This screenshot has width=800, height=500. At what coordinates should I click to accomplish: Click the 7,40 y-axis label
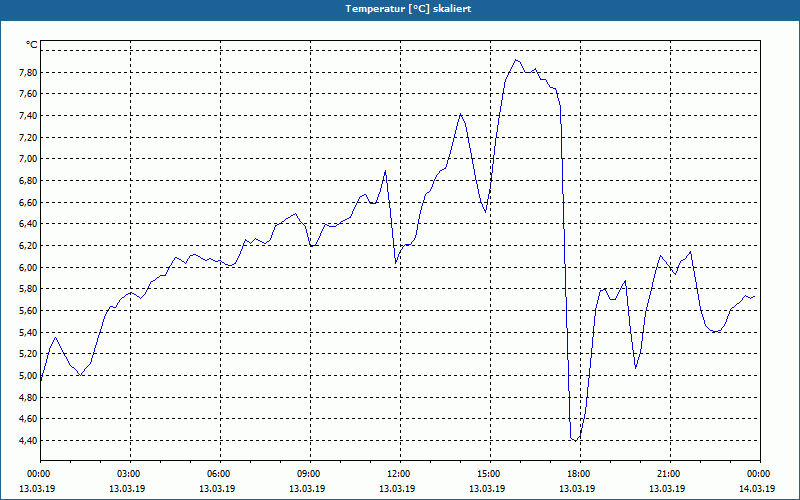click(x=28, y=116)
